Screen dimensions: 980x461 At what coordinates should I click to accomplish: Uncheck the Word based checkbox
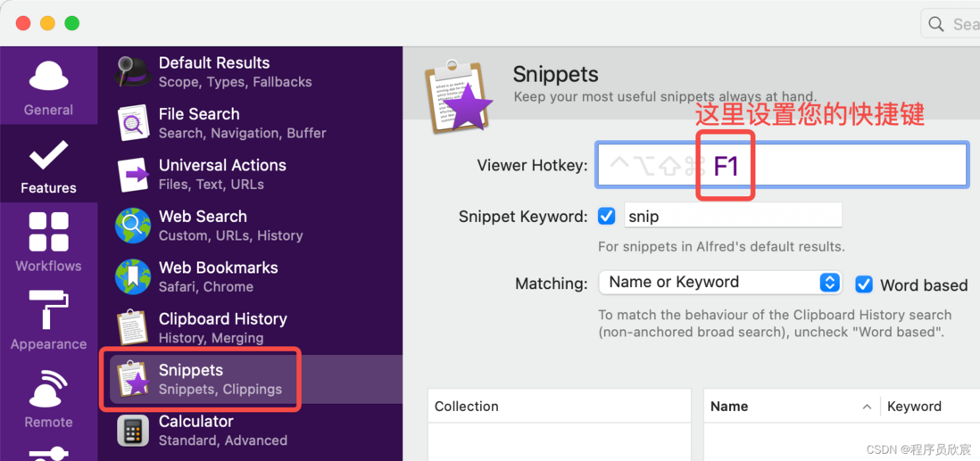pos(864,284)
